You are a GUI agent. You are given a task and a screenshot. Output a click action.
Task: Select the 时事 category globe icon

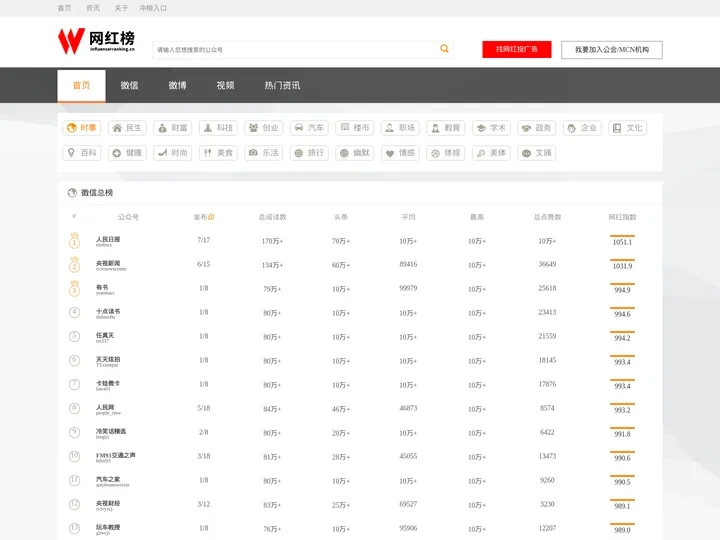point(72,128)
